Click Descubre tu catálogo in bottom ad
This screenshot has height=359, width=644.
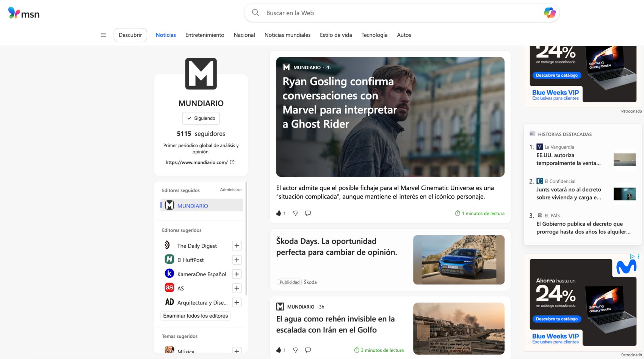557,319
